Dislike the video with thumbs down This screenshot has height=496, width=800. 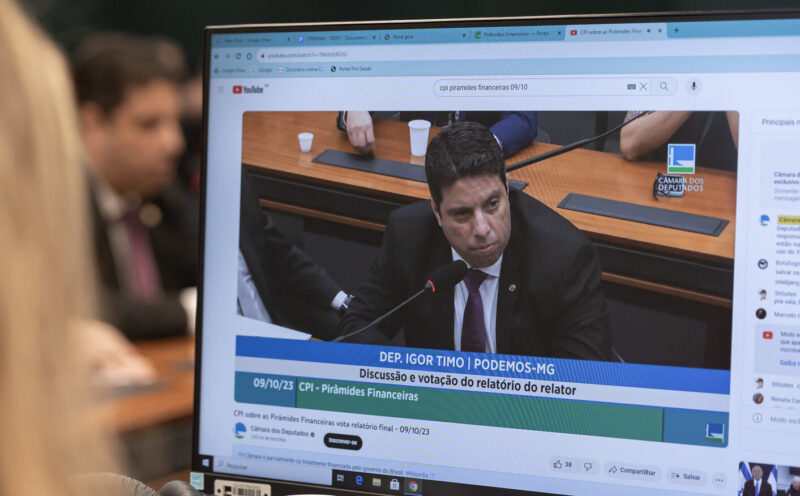[588, 466]
